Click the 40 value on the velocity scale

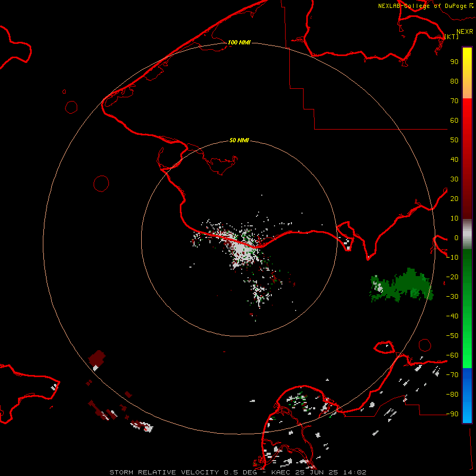(x=454, y=159)
